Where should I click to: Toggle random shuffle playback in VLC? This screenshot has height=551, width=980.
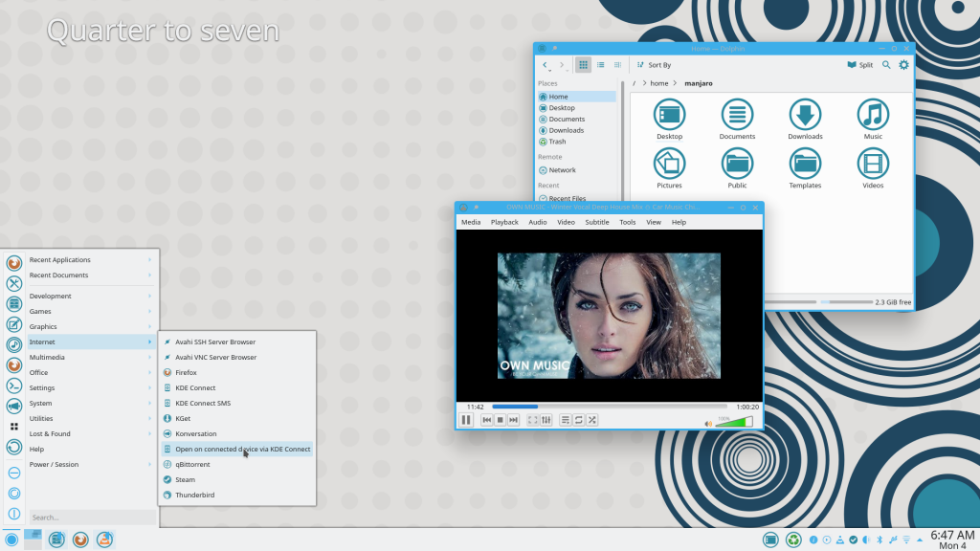[x=592, y=420]
